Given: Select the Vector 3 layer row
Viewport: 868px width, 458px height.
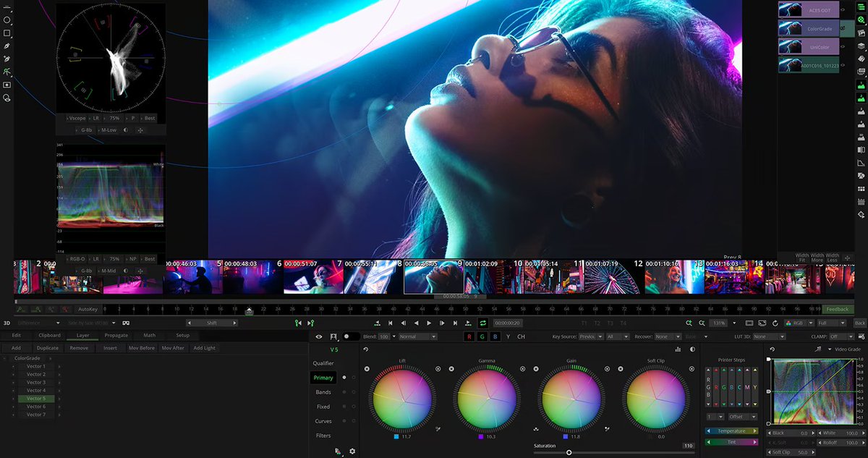Looking at the screenshot, I should [x=36, y=382].
